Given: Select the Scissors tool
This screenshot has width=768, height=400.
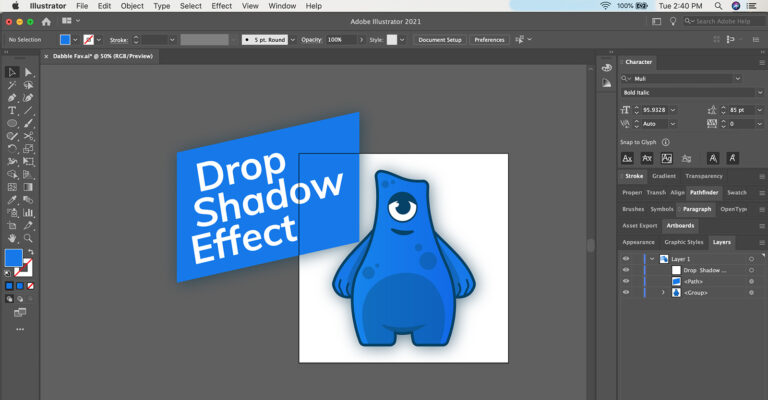Looking at the screenshot, I should tap(28, 136).
